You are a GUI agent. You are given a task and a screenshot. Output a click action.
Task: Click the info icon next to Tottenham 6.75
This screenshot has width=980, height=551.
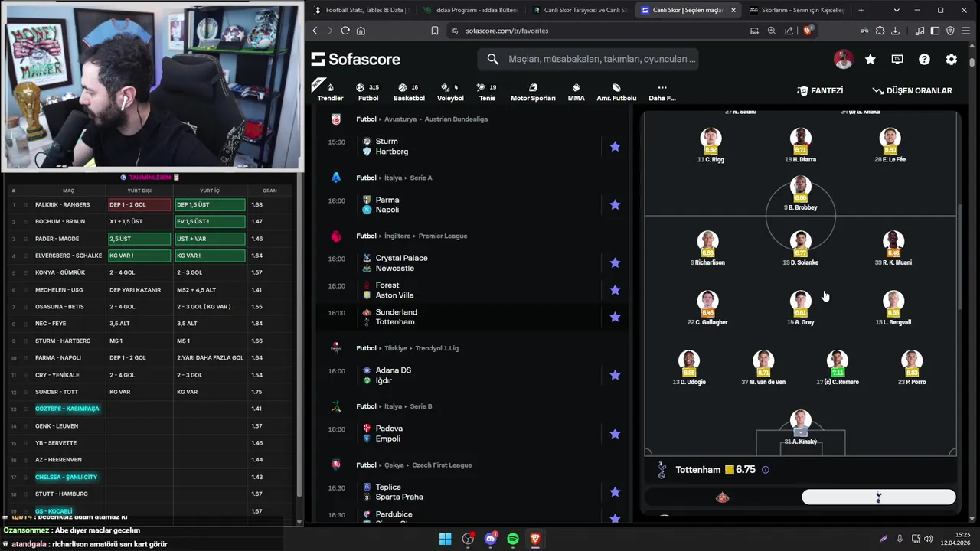pyautogui.click(x=765, y=470)
